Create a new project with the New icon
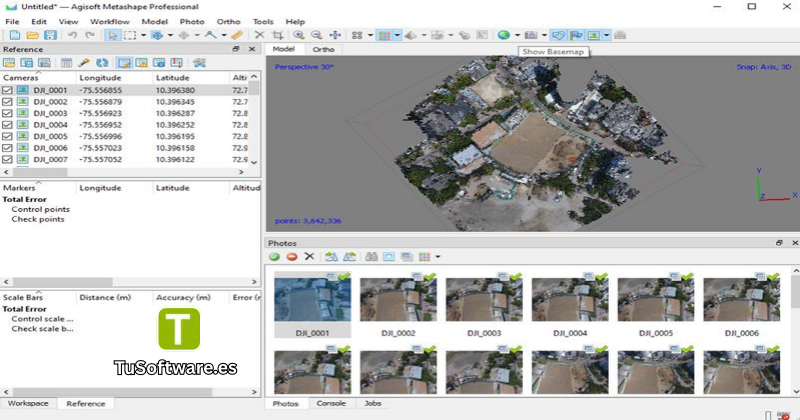The width and height of the screenshot is (800, 420). coord(15,35)
